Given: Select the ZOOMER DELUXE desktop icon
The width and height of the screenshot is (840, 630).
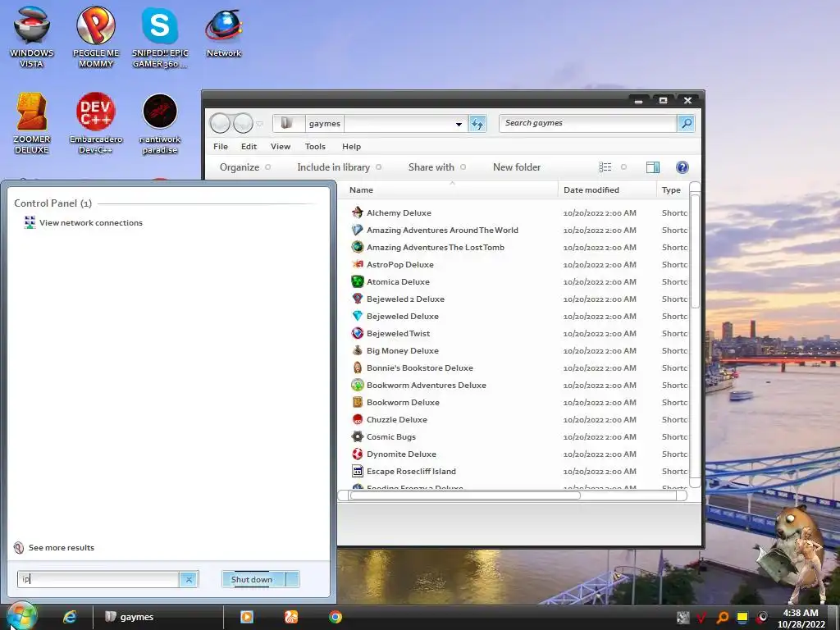Looking at the screenshot, I should (32, 123).
